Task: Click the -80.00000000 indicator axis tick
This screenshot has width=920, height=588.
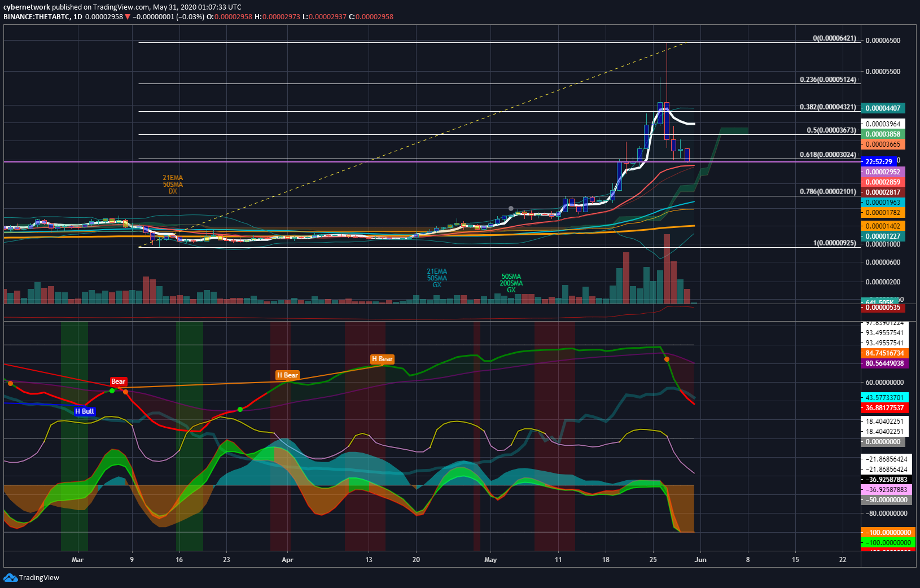Action: tap(886, 514)
